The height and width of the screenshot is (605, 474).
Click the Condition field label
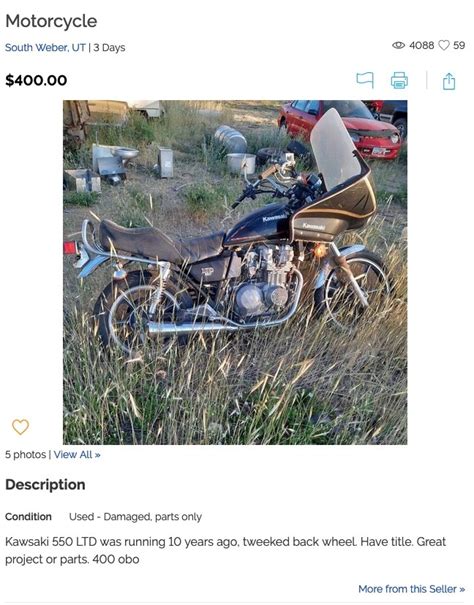coord(28,517)
